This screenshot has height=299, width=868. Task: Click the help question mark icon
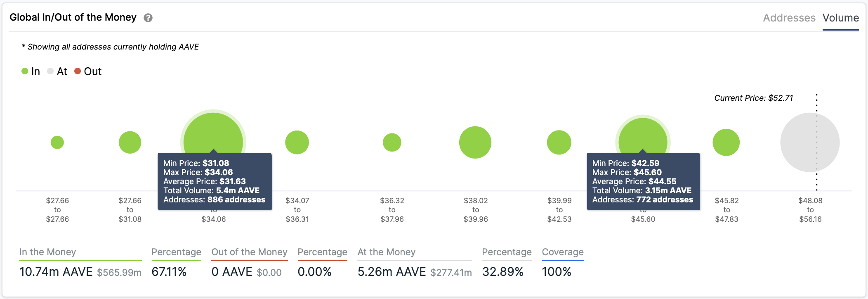click(x=148, y=18)
